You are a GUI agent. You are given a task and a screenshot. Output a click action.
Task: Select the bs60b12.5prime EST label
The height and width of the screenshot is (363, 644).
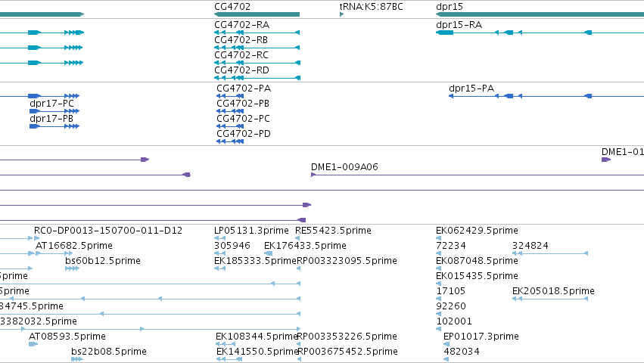click(x=103, y=261)
